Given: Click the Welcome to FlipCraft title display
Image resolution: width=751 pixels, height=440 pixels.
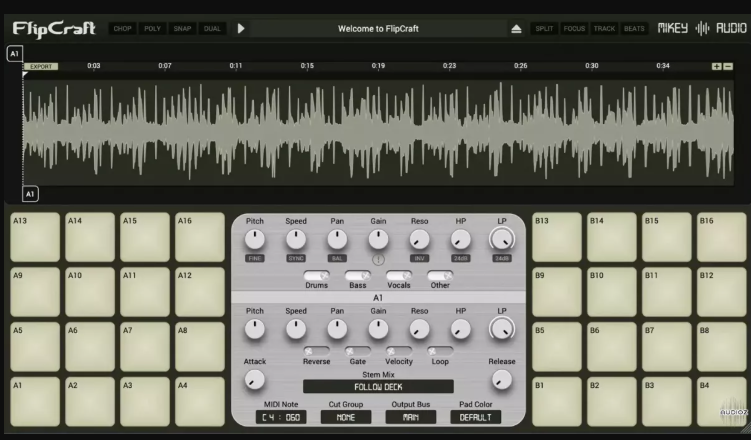Looking at the screenshot, I should click(x=378, y=29).
